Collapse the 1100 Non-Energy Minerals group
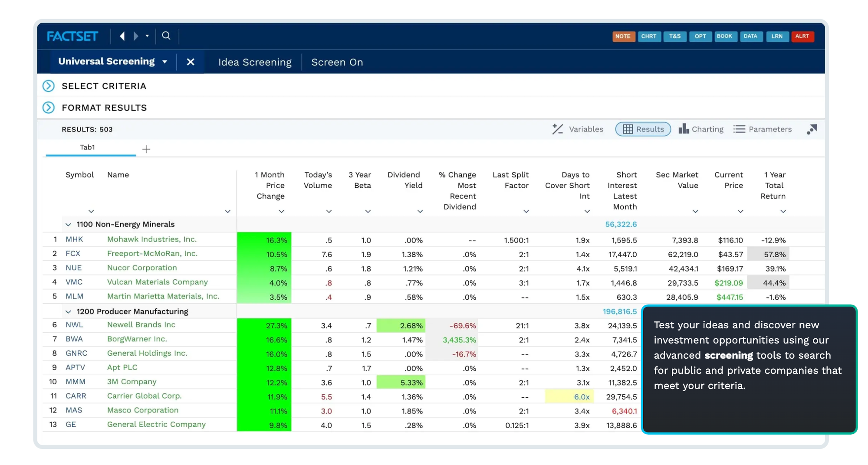Screen dimensions: 868x465 click(x=68, y=224)
